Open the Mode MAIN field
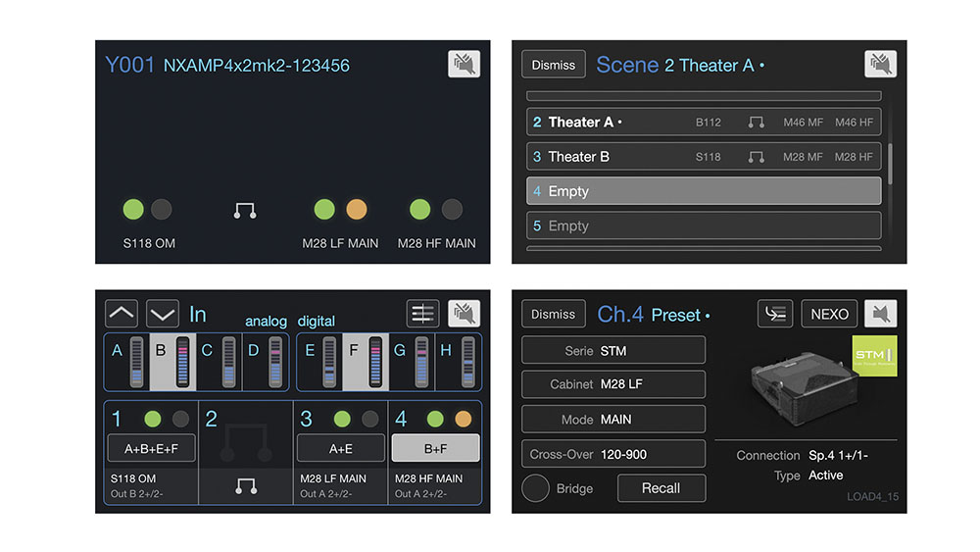 click(613, 419)
